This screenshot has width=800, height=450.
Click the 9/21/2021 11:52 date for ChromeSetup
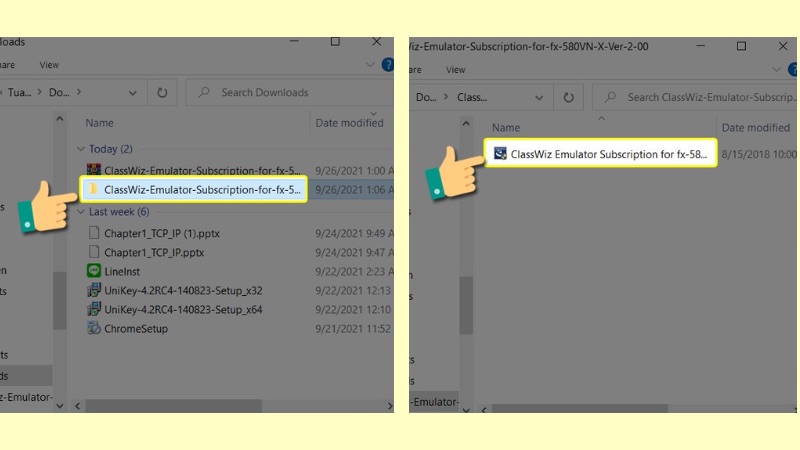click(353, 328)
